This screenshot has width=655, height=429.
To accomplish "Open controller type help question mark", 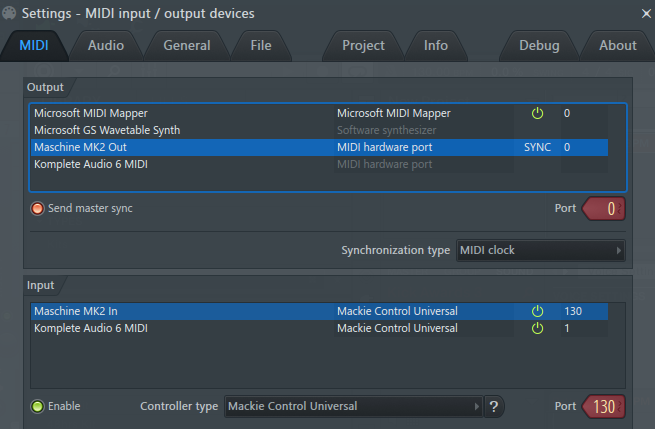I will tap(494, 406).
